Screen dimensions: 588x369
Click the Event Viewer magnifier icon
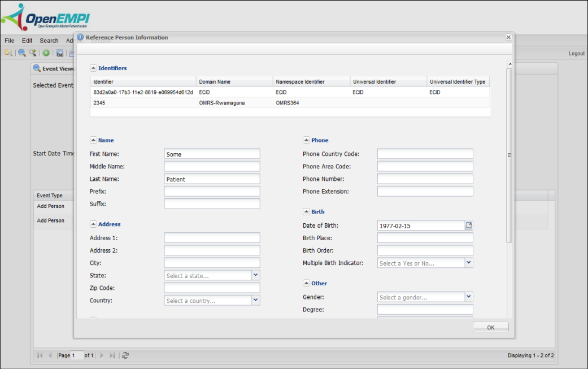(37, 68)
